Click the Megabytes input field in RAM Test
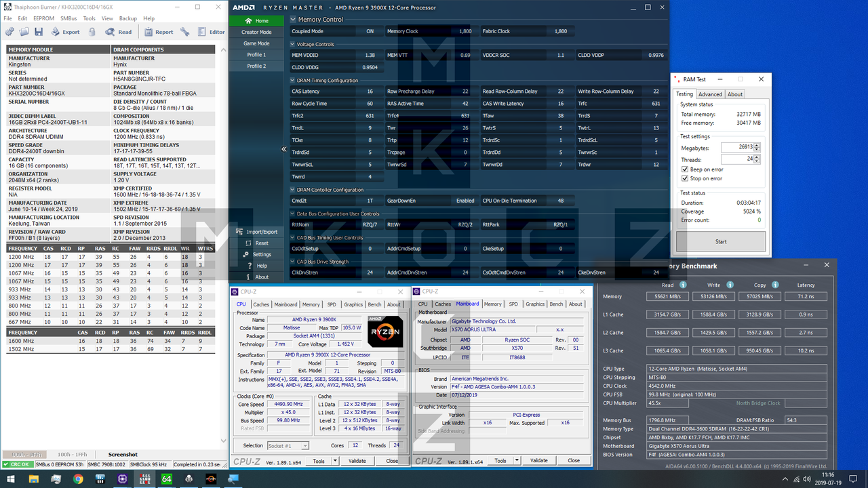 [x=737, y=147]
